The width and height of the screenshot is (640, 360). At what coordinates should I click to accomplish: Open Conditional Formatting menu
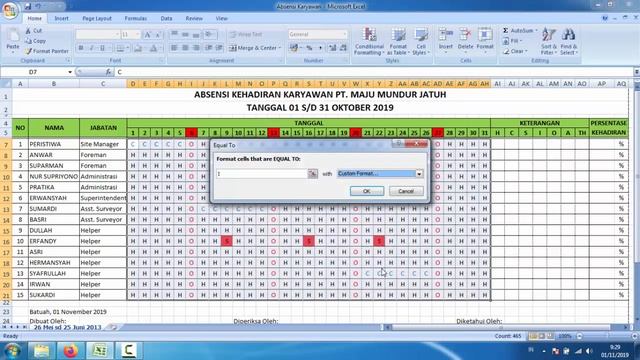369,42
